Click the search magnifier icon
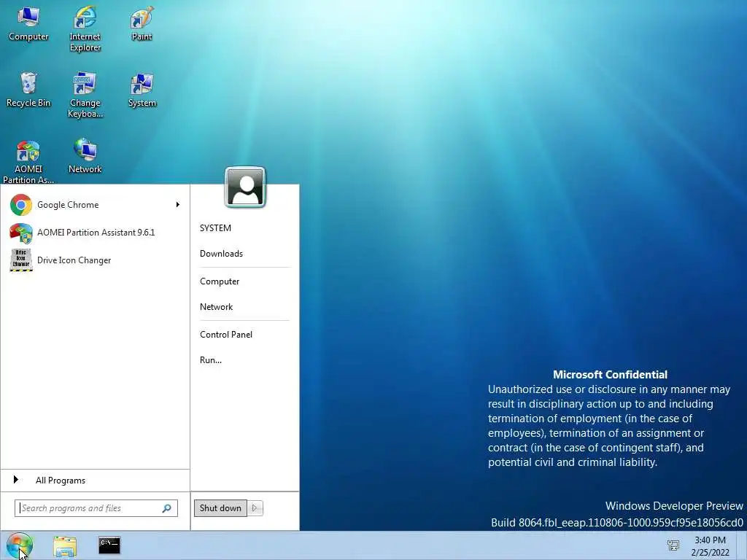 pos(167,508)
